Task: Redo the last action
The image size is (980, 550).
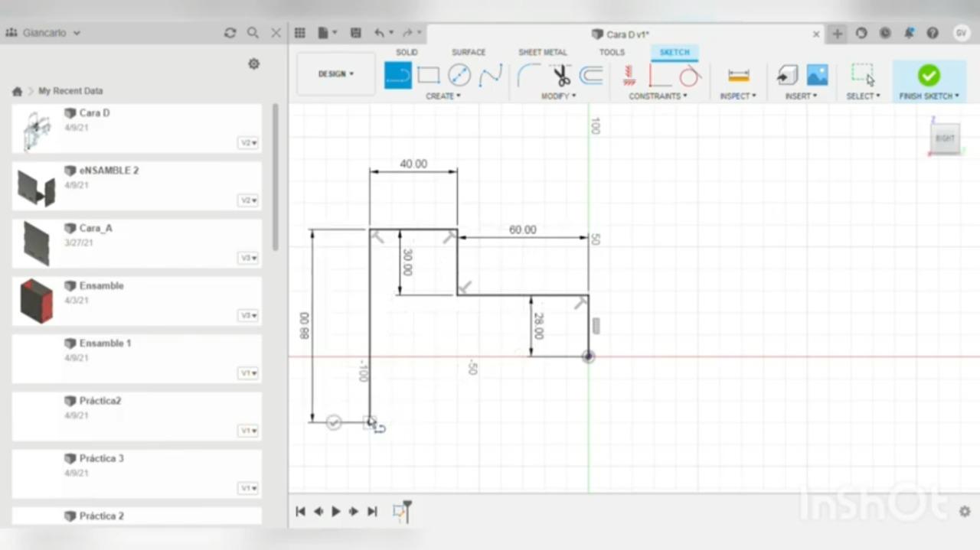Action: coord(407,33)
